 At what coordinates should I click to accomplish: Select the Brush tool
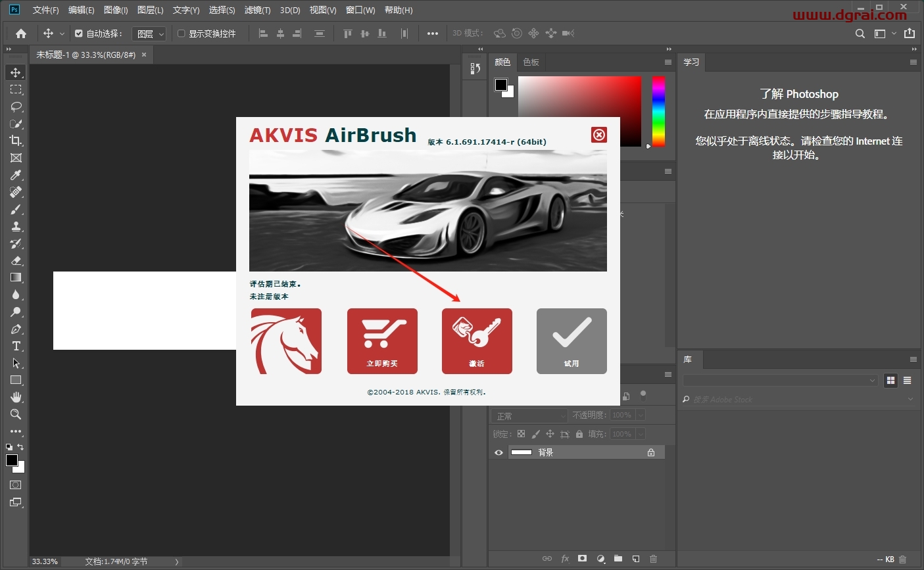[16, 209]
